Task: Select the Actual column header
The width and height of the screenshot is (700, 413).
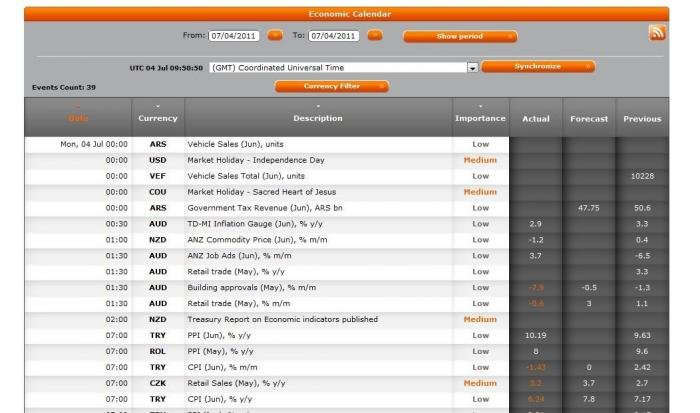Action: coord(536,118)
